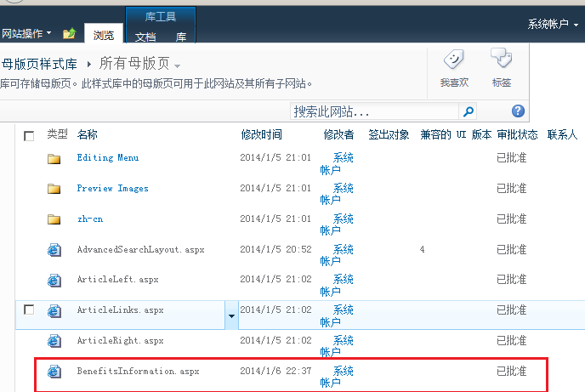Viewport: 585px width, 392px height.
Task: Open the ArticleLinks.aspx item dropdown arrow
Action: click(231, 315)
